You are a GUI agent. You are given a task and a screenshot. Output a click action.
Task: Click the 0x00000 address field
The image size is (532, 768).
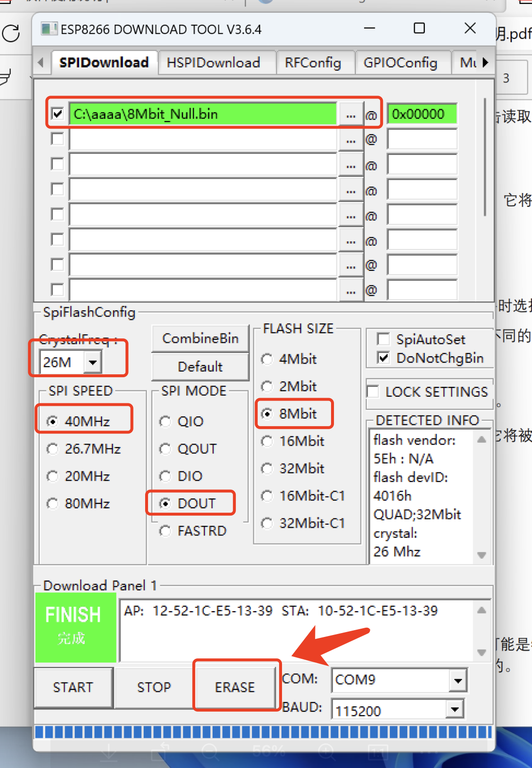click(422, 115)
